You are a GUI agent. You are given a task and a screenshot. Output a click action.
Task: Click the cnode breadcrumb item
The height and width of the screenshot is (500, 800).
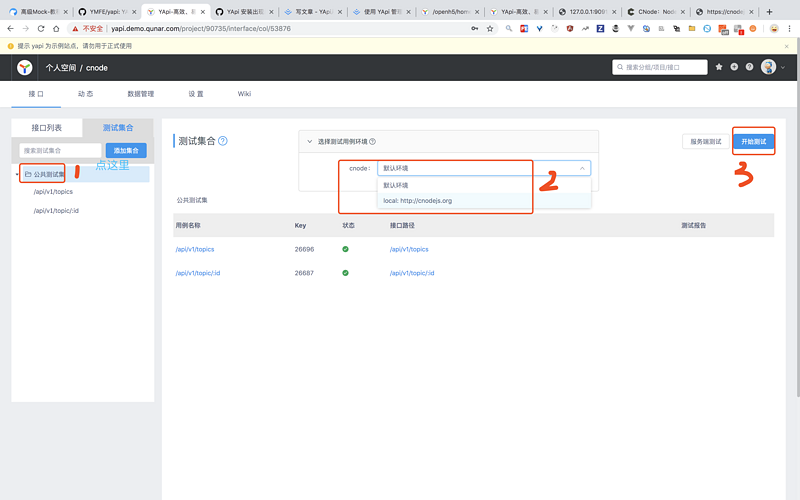(96, 68)
